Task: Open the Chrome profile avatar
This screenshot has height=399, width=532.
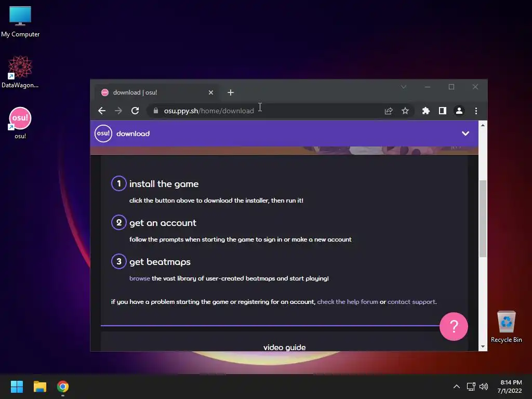Action: pos(459,111)
